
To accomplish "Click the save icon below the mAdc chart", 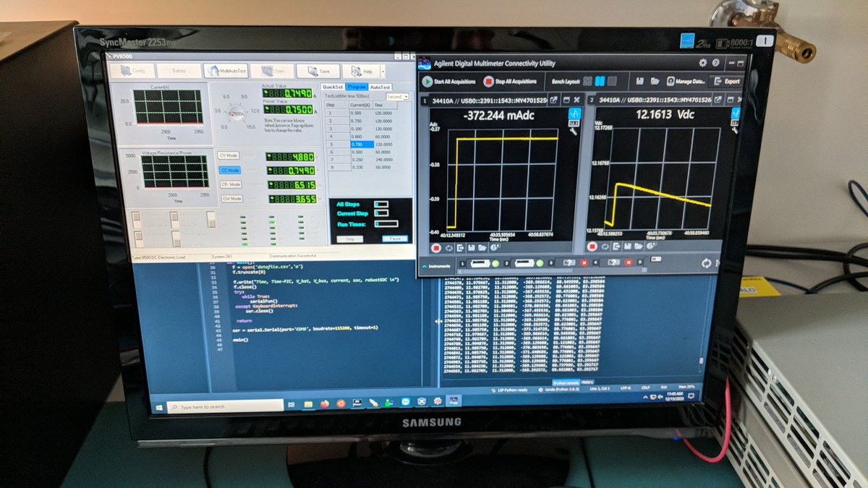I will point(473,247).
